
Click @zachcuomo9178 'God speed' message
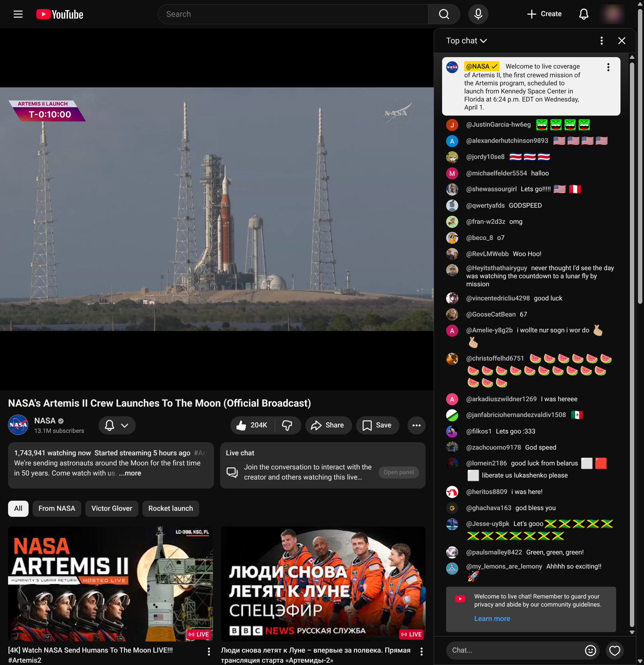(x=541, y=448)
